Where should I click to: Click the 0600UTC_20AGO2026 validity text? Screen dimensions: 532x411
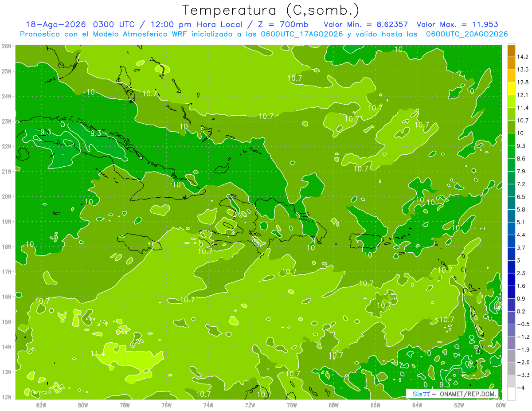click(x=466, y=34)
